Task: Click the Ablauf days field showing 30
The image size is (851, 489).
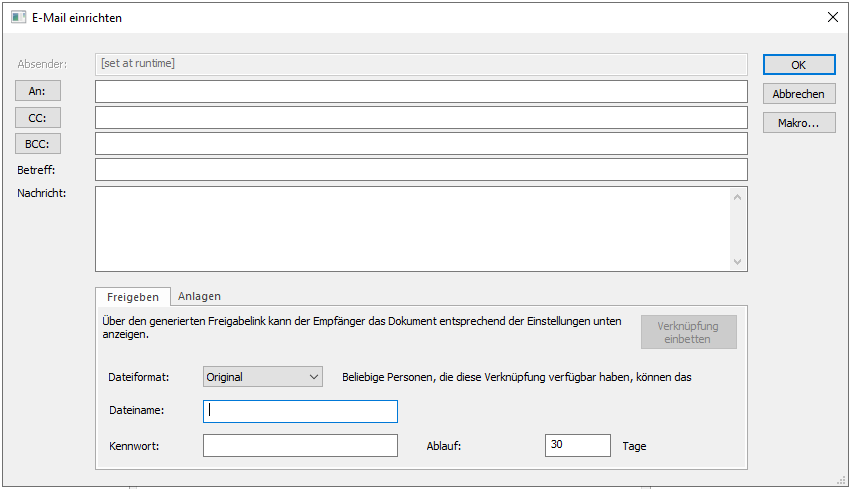Action: click(x=577, y=446)
